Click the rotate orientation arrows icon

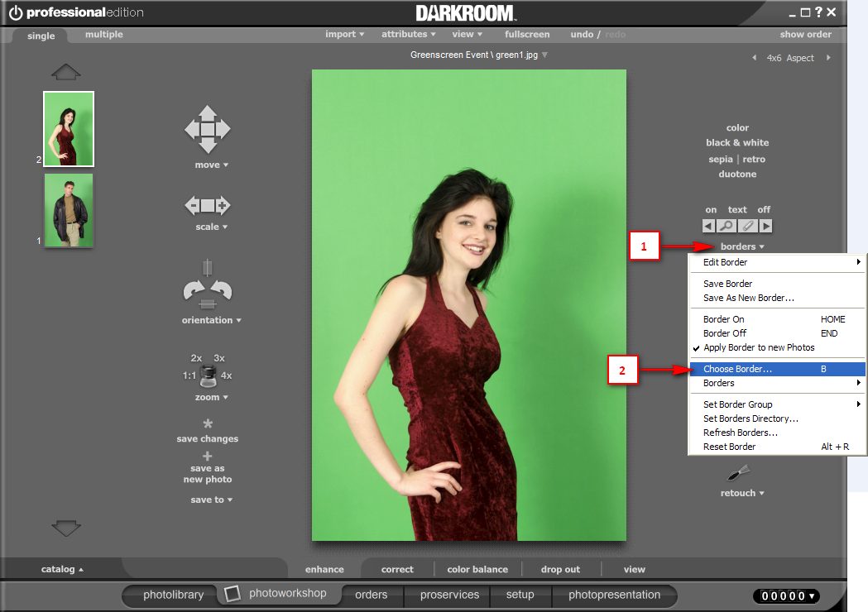[x=208, y=284]
